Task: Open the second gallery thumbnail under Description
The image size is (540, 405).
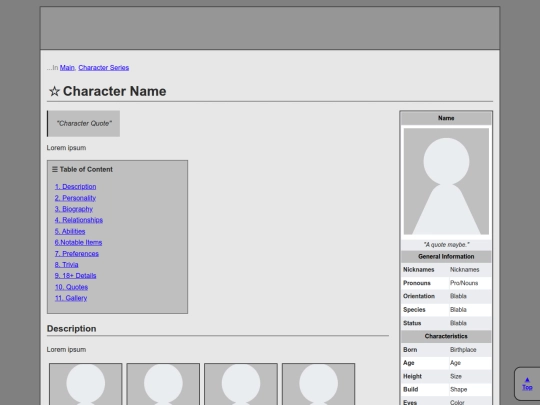Action: pyautogui.click(x=163, y=384)
